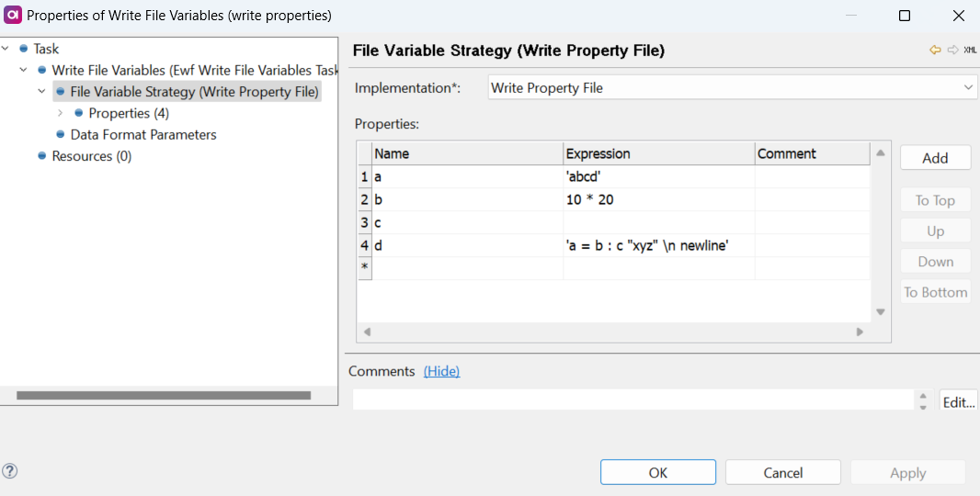Click the Comments text field

point(632,400)
